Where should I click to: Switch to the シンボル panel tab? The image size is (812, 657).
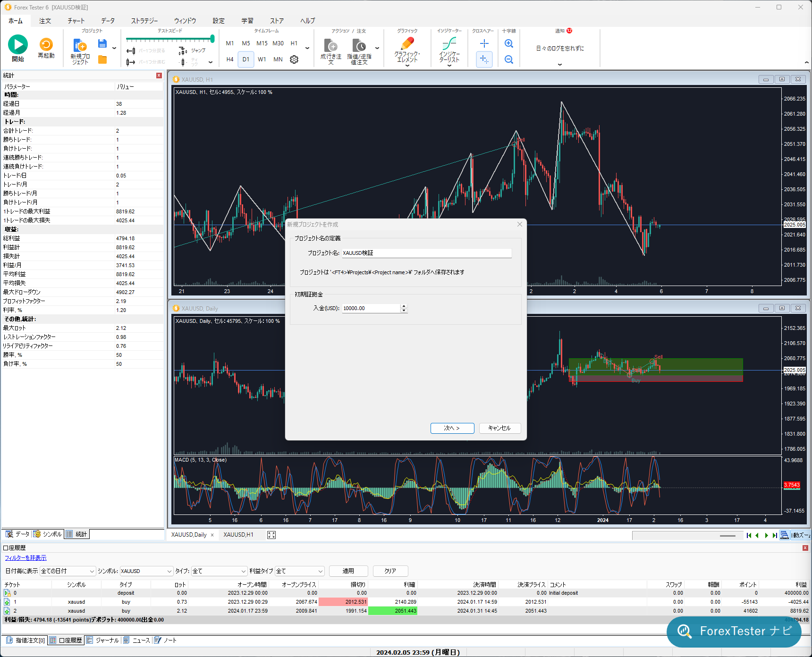48,534
